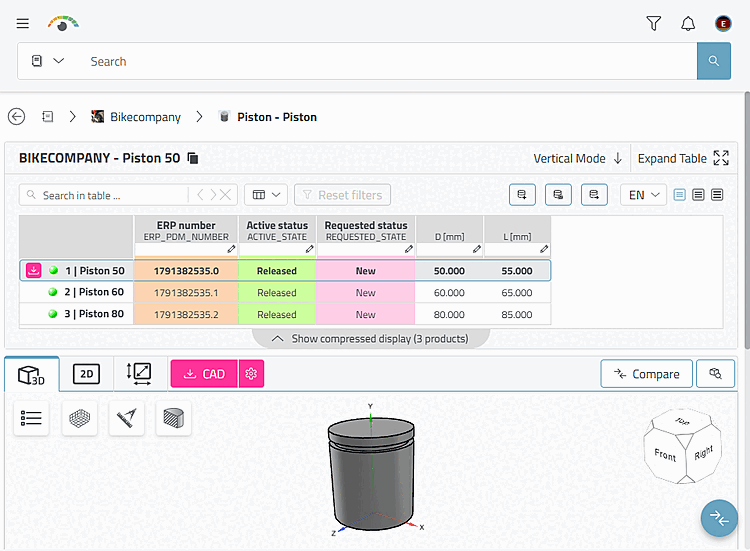Viewport: 750px width, 551px height.
Task: Click the notifications bell icon
Action: [x=688, y=23]
